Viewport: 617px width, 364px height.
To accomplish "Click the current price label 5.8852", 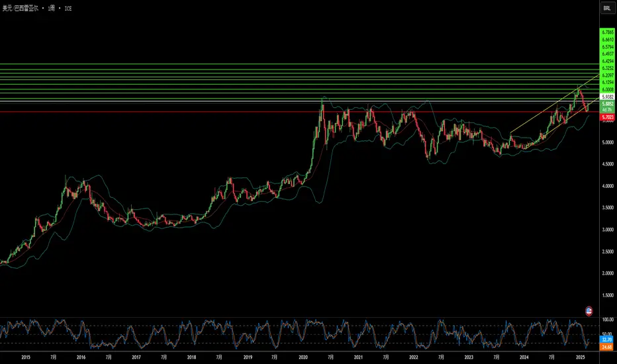I will [608, 104].
